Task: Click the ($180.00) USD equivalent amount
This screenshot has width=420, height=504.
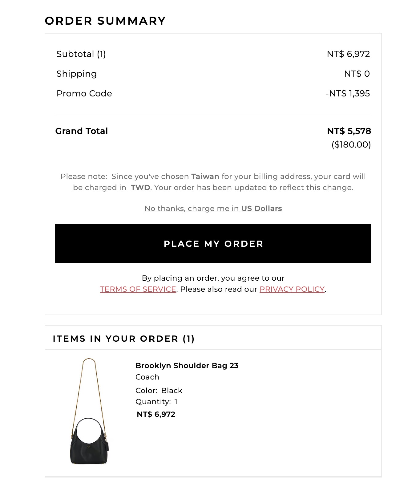Action: click(351, 144)
